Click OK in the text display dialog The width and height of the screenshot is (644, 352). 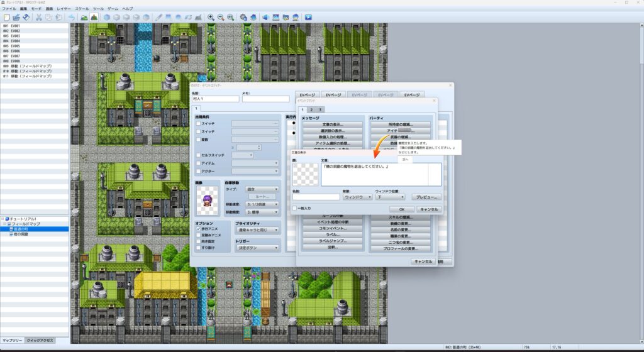coord(402,209)
